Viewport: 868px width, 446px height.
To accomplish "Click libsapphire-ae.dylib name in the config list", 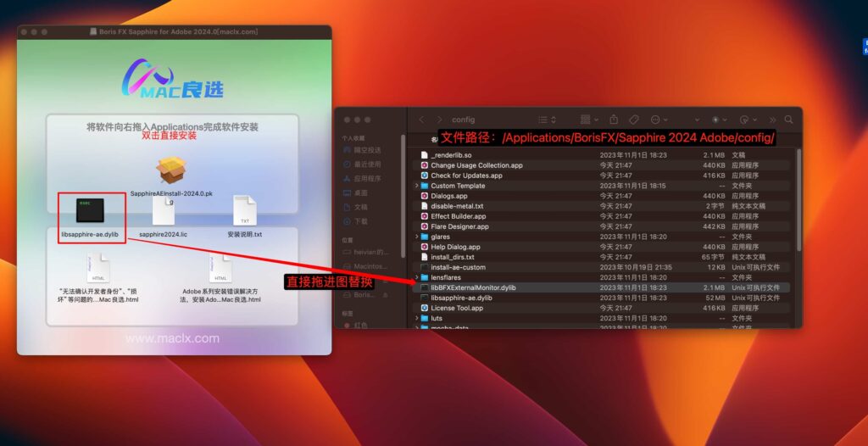I will point(461,298).
